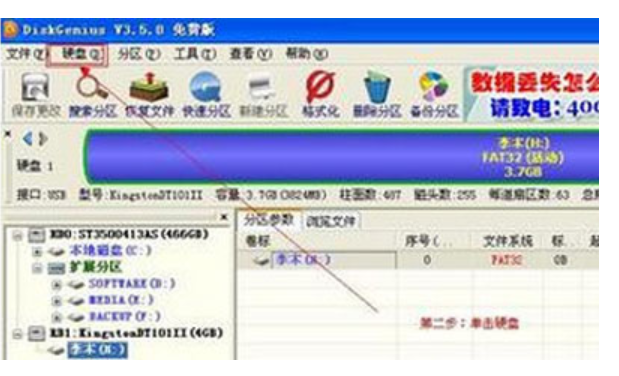Select 本地磁盘 (C:) in disk tree

point(111,251)
